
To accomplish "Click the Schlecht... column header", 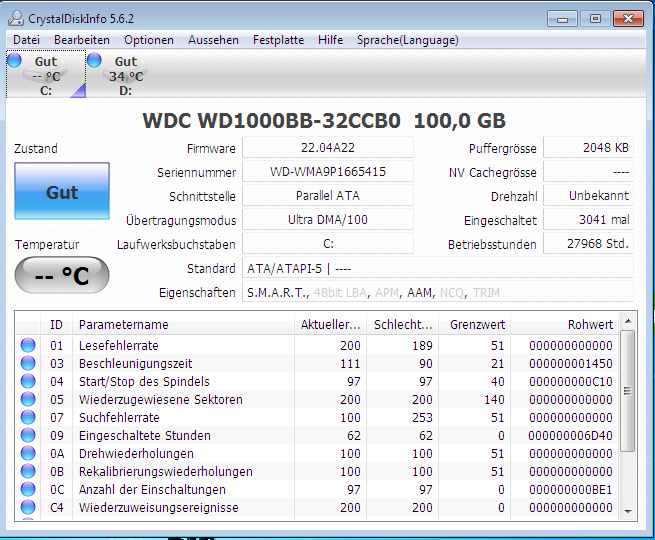I will pos(403,325).
